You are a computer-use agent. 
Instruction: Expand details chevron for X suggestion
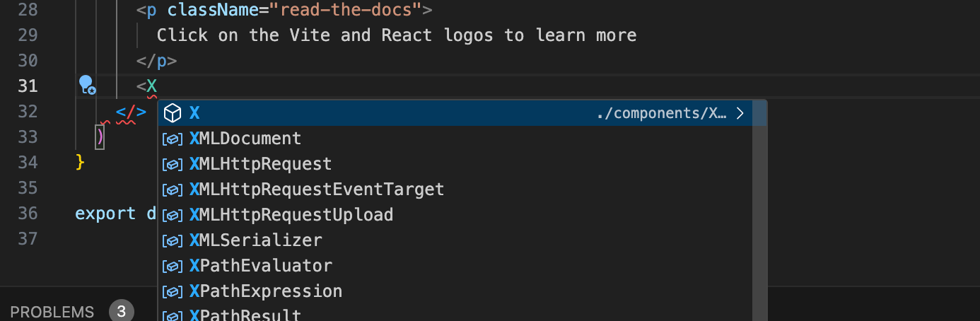(x=740, y=113)
